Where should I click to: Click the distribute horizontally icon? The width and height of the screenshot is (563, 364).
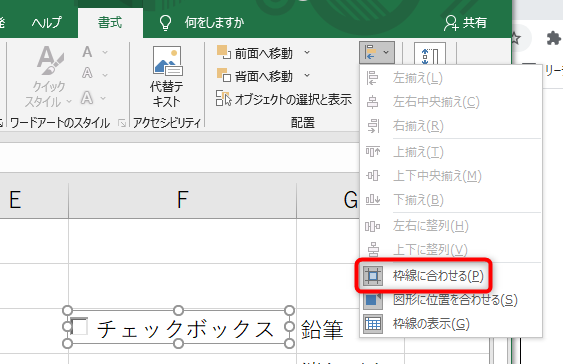point(372,227)
